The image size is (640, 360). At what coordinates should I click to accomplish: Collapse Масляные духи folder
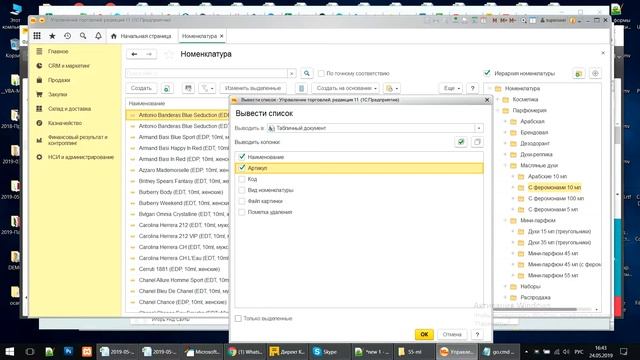[505, 166]
